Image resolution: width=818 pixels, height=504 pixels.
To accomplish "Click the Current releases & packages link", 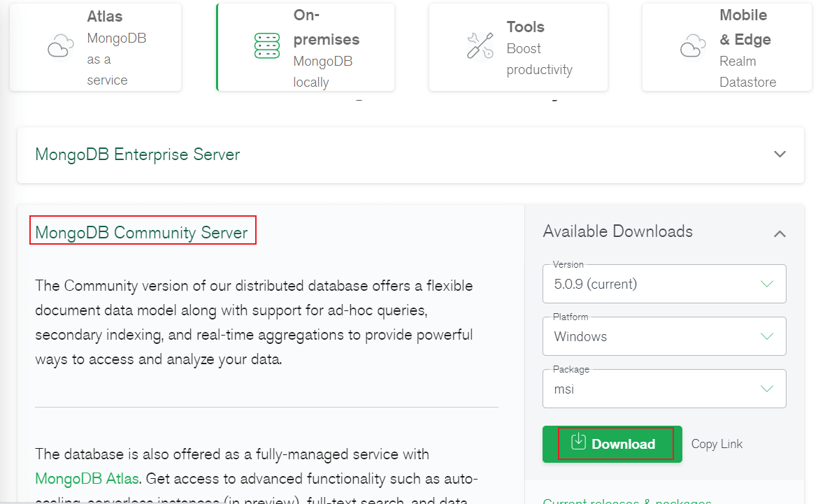I will click(627, 501).
